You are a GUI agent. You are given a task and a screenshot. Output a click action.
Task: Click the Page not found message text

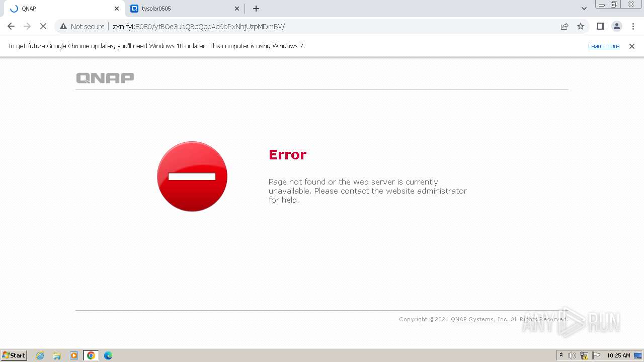coord(368,191)
